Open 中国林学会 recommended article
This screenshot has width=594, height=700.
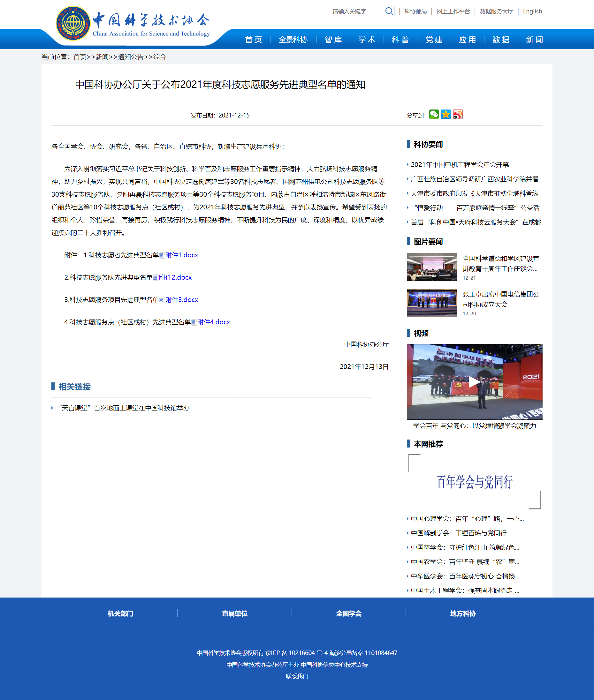click(465, 547)
